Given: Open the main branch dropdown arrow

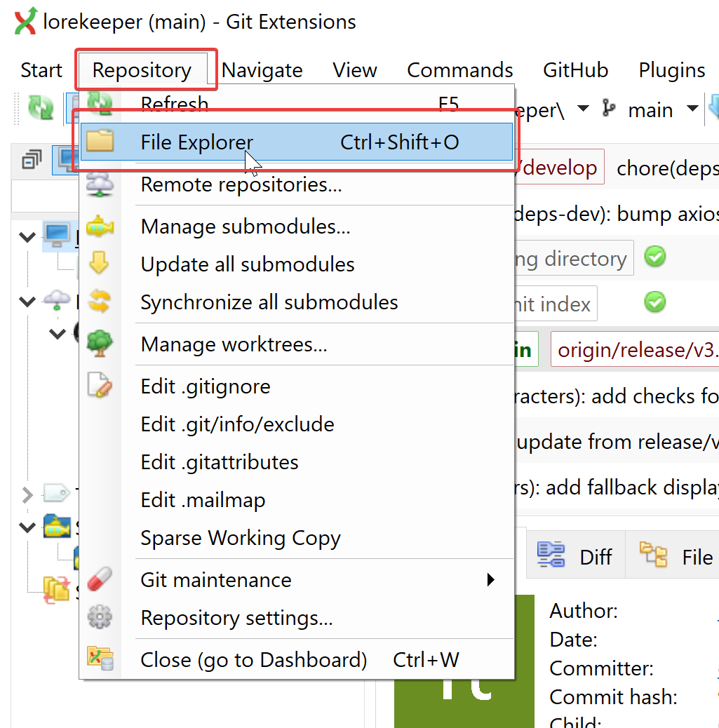Looking at the screenshot, I should coord(692,109).
